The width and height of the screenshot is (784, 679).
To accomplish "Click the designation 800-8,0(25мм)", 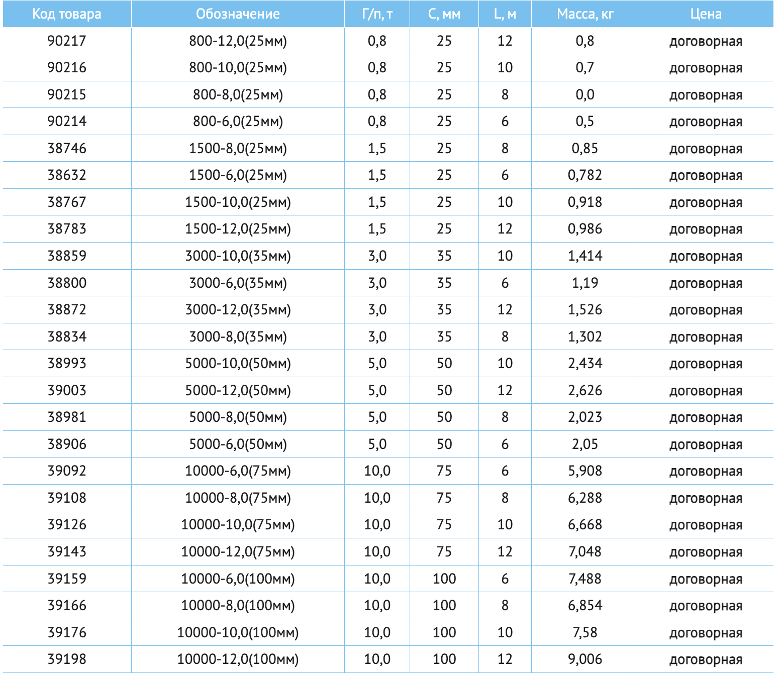I will [x=238, y=94].
